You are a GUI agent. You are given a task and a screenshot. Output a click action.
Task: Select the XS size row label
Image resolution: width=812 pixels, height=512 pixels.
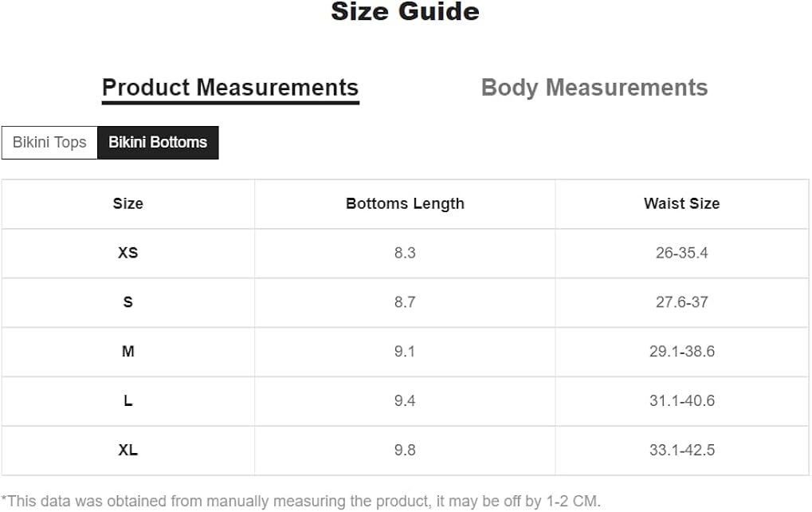coord(127,253)
